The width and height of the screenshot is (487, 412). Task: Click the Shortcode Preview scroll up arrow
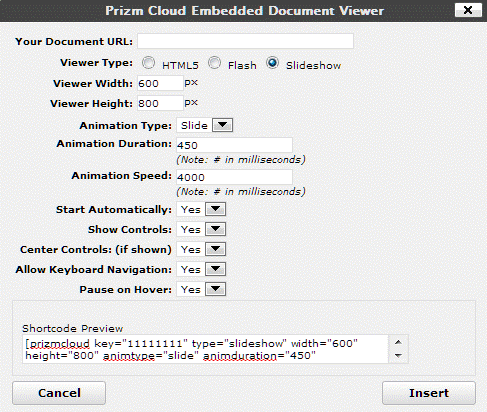pos(398,342)
